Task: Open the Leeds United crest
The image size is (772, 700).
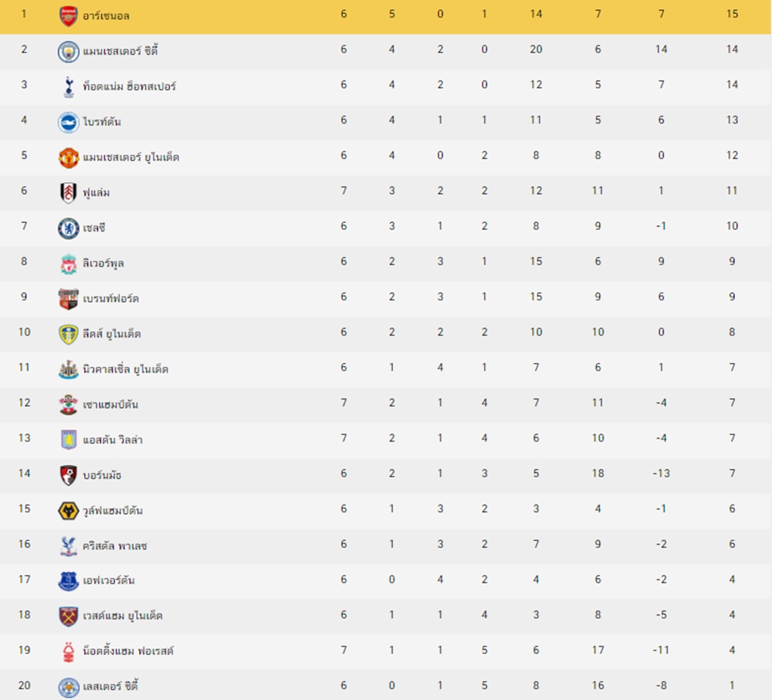Action: pos(69,334)
